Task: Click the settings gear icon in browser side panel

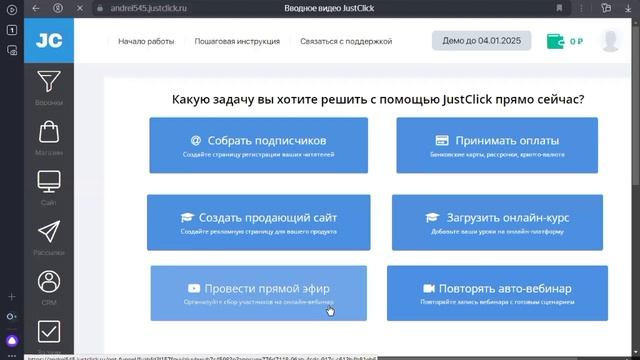Action: pos(12,316)
